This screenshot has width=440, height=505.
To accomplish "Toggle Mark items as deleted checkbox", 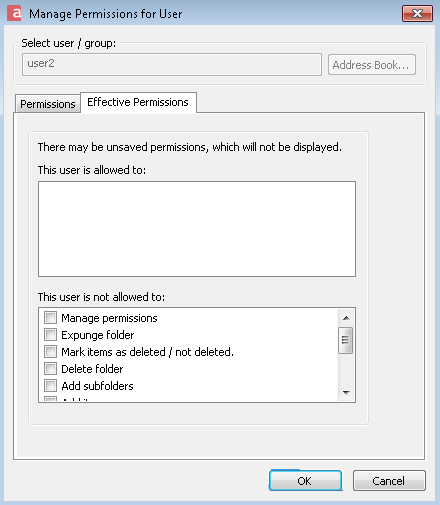I will pyautogui.click(x=50, y=351).
